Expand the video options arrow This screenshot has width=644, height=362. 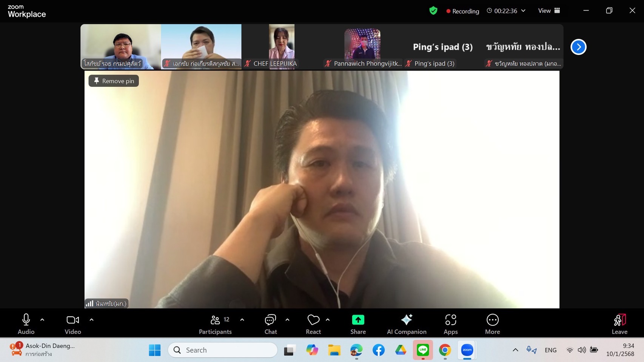tap(91, 320)
